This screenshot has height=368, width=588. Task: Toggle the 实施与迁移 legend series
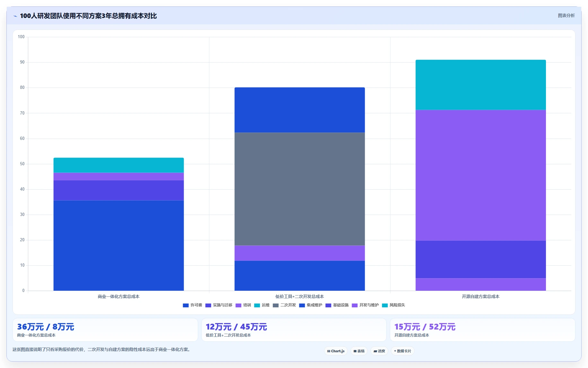pyautogui.click(x=219, y=305)
